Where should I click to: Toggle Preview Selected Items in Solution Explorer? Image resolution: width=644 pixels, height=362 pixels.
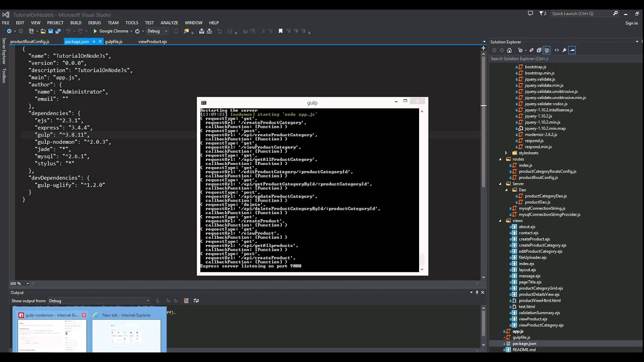(572, 50)
